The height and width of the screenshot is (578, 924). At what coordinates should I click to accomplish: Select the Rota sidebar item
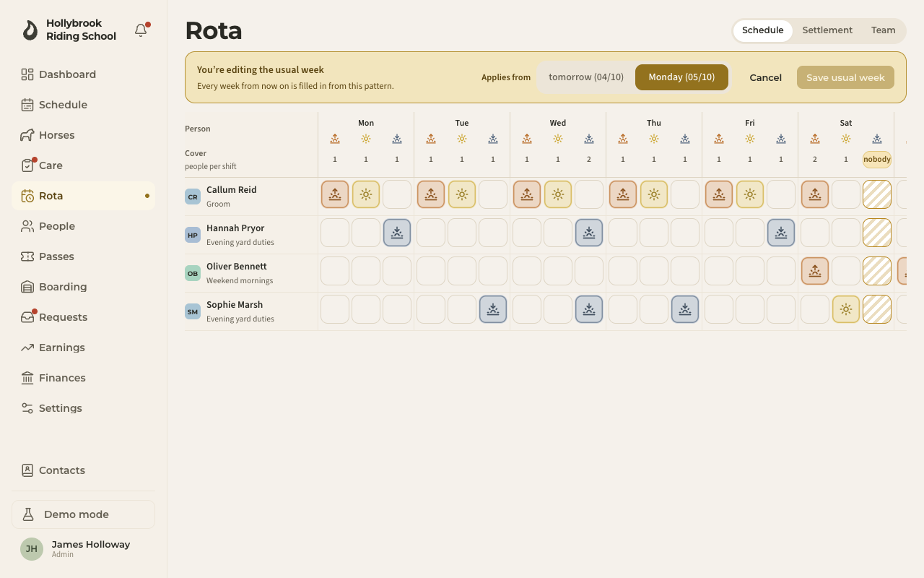pyautogui.click(x=83, y=196)
